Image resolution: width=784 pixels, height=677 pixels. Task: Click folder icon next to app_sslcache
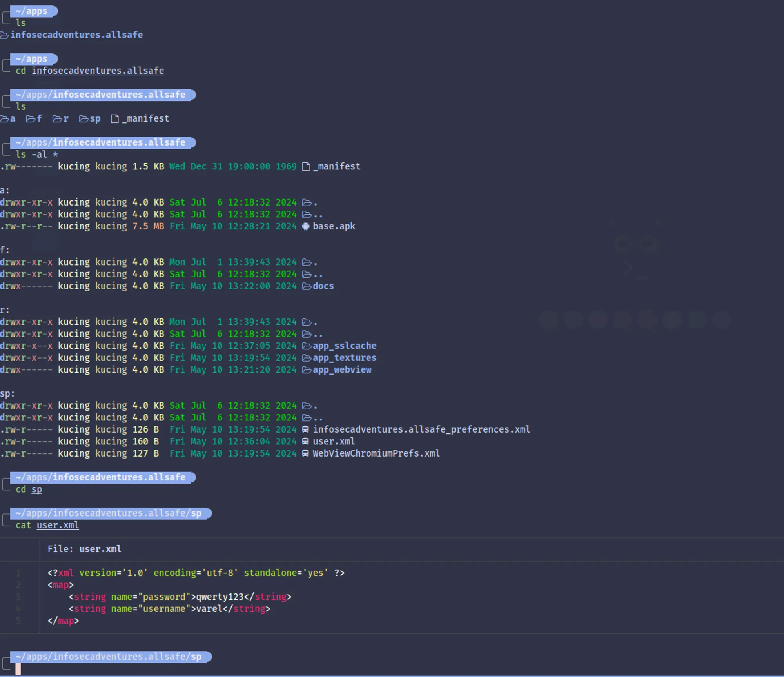tap(307, 346)
